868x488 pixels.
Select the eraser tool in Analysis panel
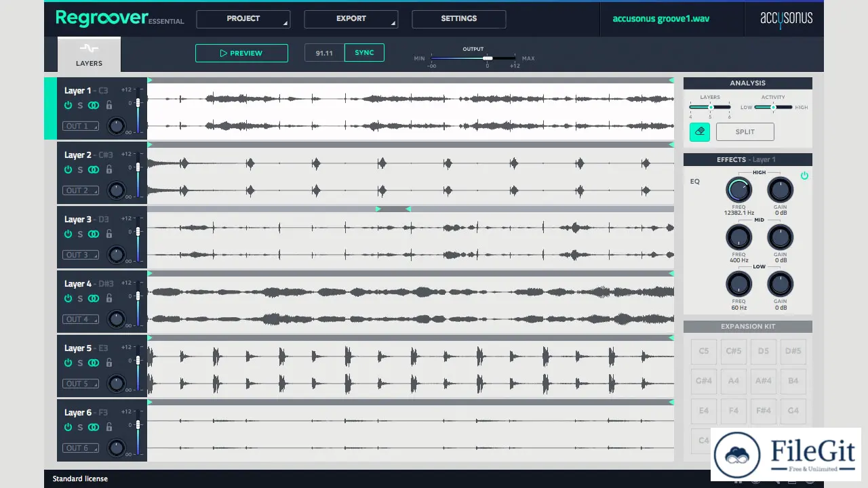click(x=700, y=131)
